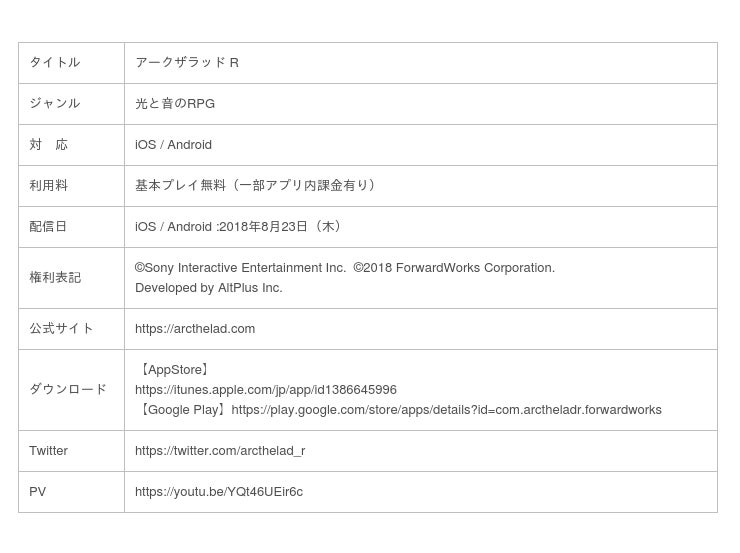Open the play.google.com store URL

point(446,410)
